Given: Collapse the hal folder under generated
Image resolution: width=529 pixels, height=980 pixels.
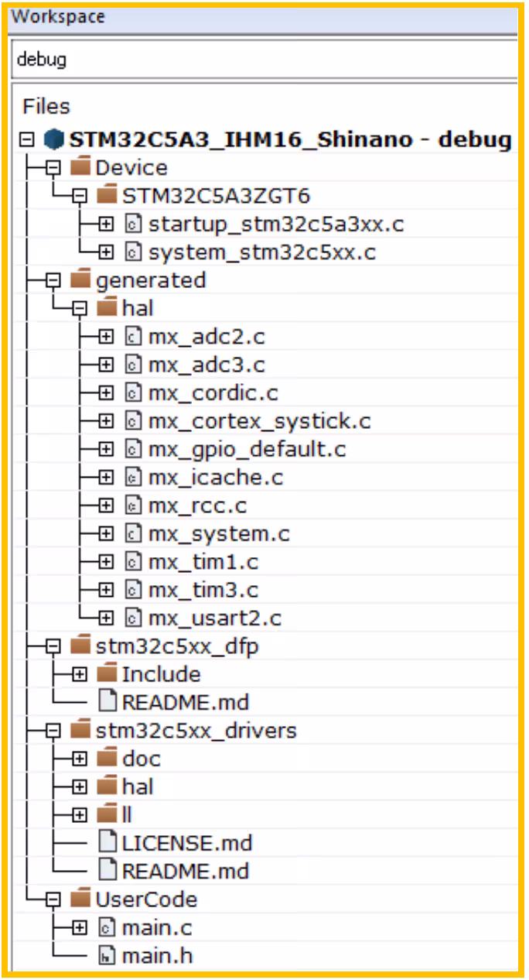Looking at the screenshot, I should [x=80, y=308].
